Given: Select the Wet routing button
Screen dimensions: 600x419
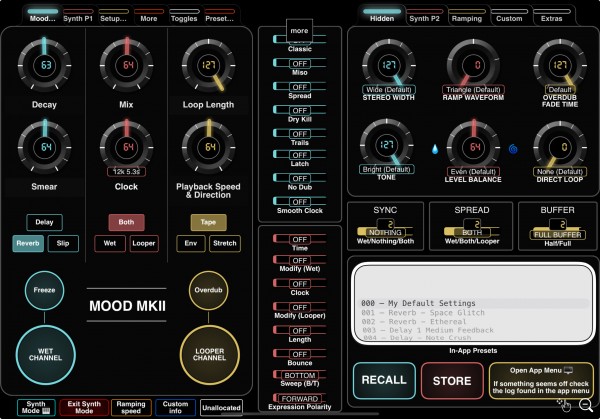Looking at the screenshot, I should click(x=110, y=243).
